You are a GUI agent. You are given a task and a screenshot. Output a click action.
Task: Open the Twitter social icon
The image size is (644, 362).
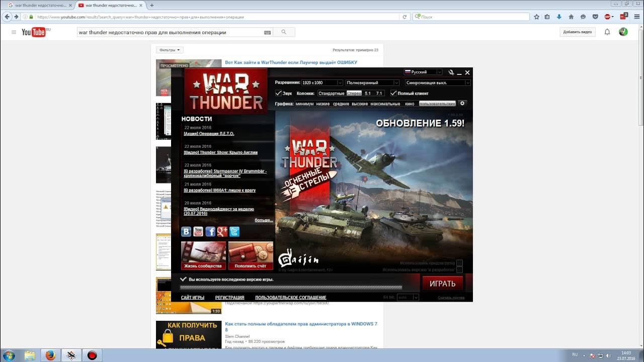(x=234, y=232)
